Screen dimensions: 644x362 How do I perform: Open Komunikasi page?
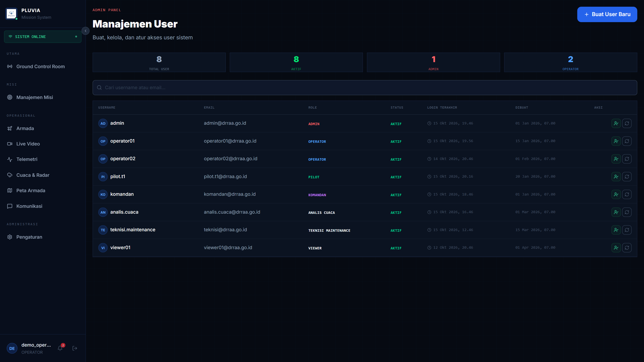click(x=43, y=206)
